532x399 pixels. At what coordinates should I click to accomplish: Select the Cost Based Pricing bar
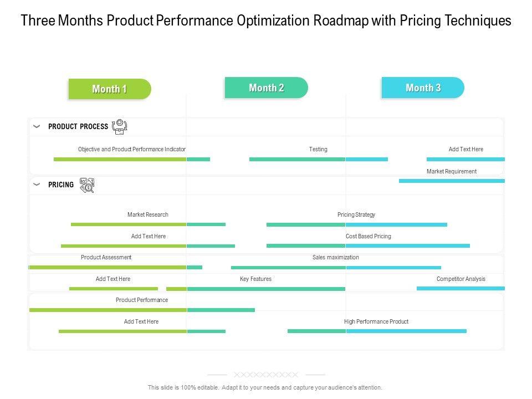click(368, 245)
